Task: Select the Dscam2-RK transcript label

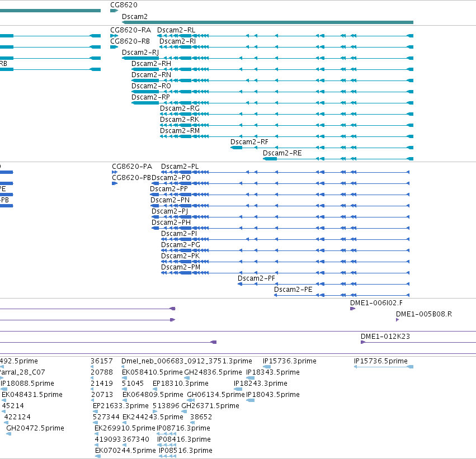Action: 180,120
